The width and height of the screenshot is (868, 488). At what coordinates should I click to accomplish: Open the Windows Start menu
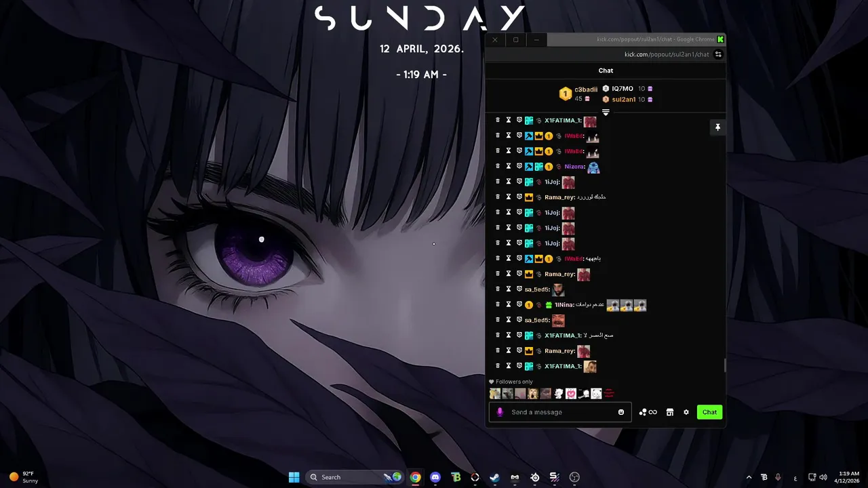coord(294,477)
